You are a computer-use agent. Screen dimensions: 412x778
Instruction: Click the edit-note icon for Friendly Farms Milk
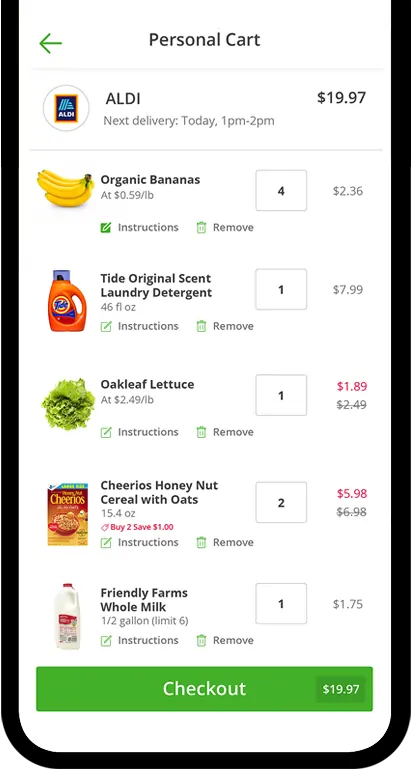[106, 641]
